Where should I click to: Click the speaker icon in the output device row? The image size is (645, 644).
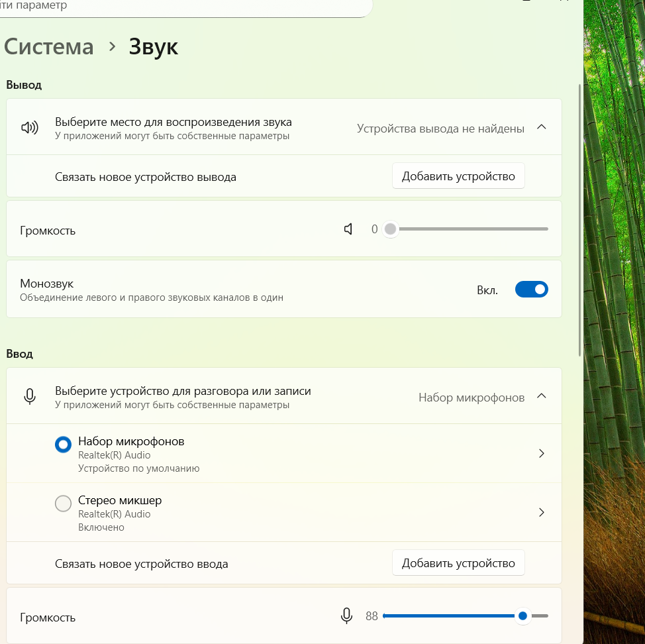click(30, 128)
